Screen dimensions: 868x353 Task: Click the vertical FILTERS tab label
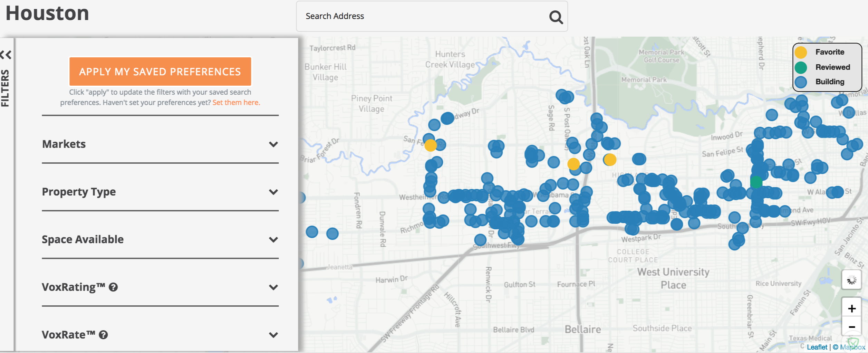coord(5,88)
